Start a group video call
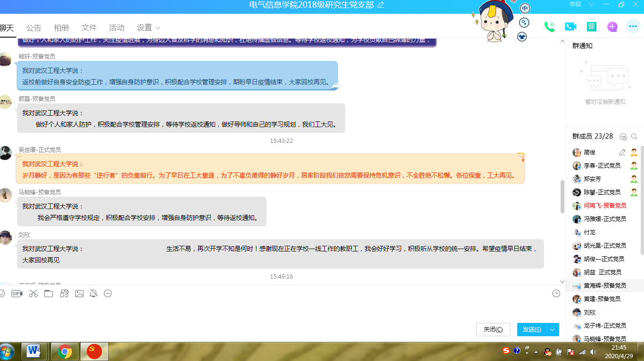 point(570,27)
